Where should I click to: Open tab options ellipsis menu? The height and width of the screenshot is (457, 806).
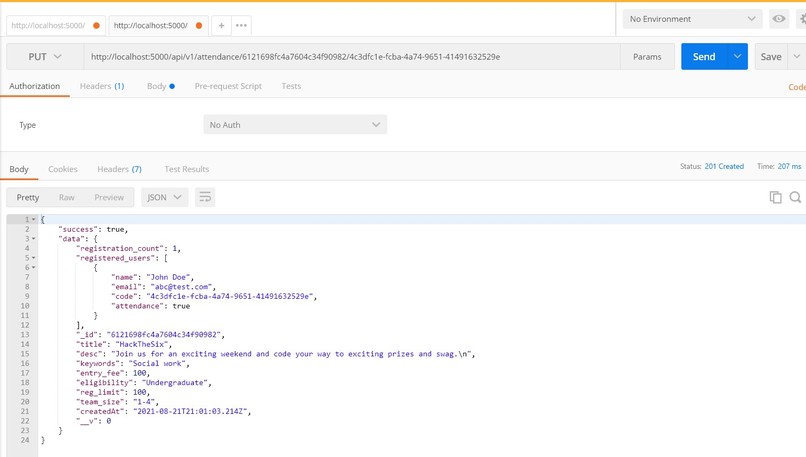(x=241, y=25)
